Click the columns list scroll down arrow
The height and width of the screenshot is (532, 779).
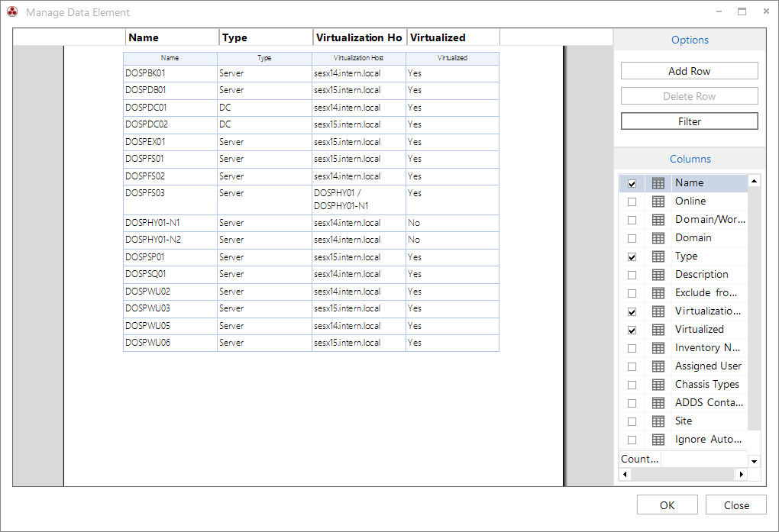[754, 462]
